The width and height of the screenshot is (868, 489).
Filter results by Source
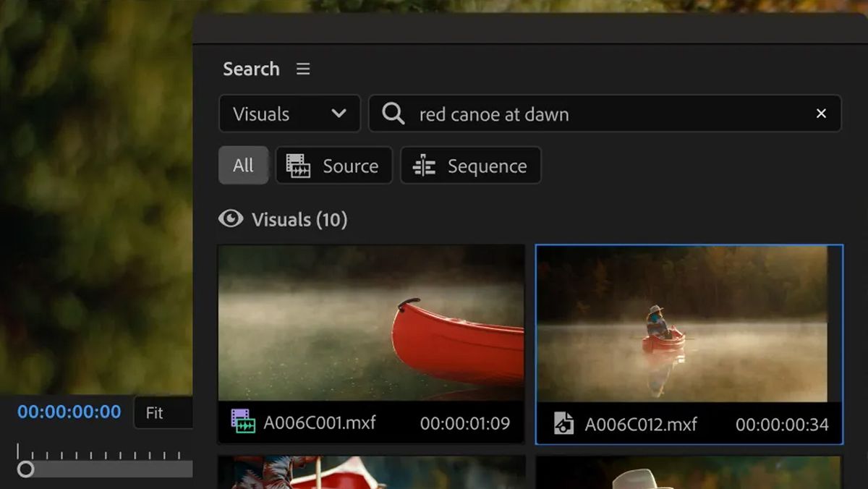coord(333,165)
